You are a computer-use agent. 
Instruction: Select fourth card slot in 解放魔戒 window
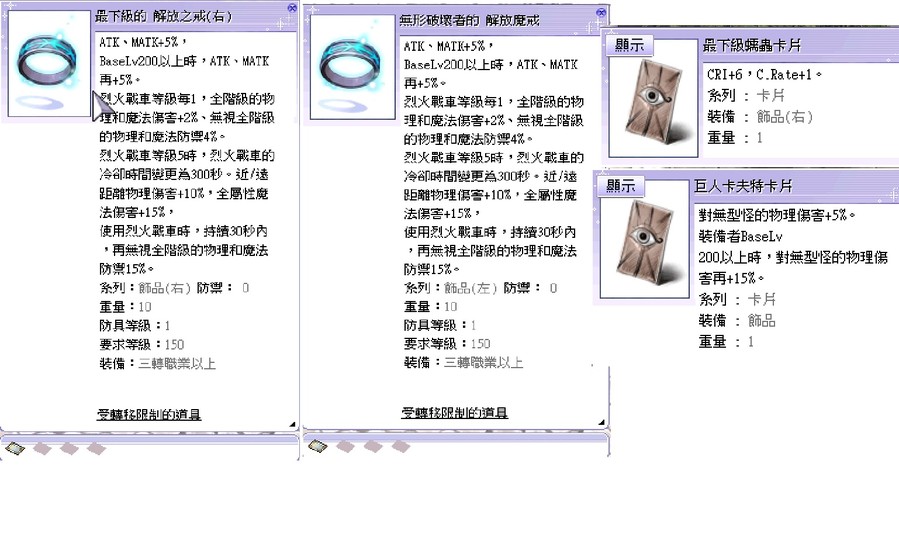(x=400, y=446)
